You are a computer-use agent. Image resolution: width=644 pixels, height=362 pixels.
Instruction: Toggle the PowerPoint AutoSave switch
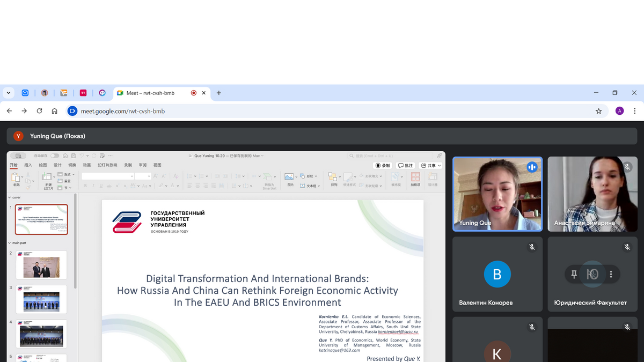pos(55,156)
